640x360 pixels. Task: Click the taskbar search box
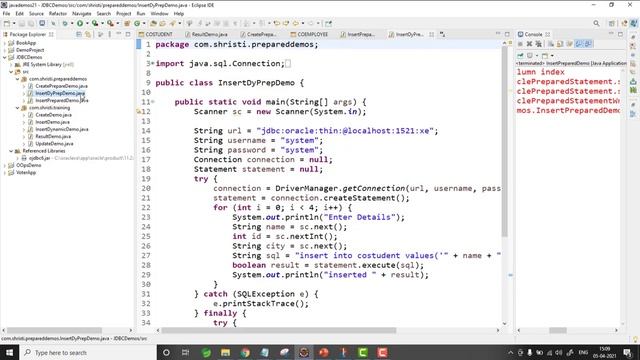pyautogui.click(x=88, y=352)
